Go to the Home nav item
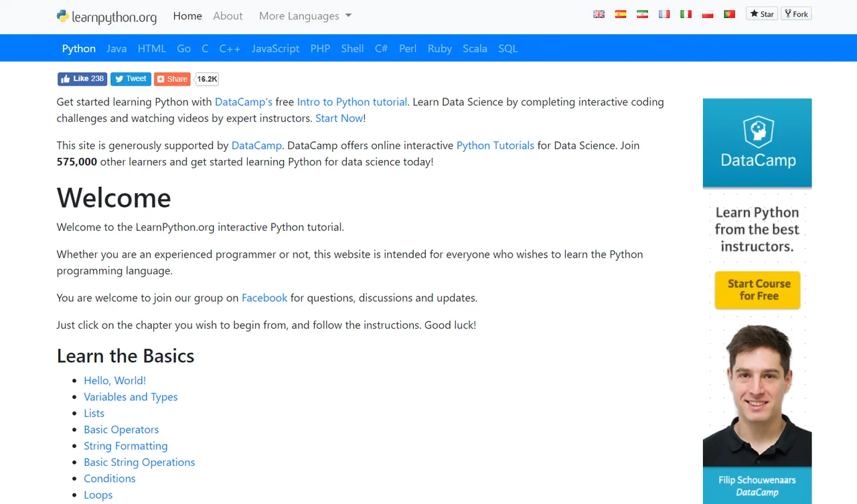Screen dimensions: 857x504 (187, 16)
